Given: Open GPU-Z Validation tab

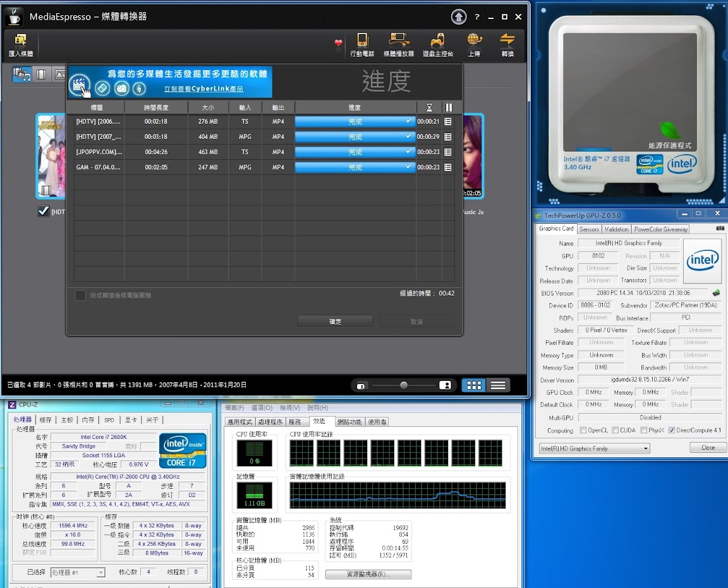Looking at the screenshot, I should [x=617, y=229].
